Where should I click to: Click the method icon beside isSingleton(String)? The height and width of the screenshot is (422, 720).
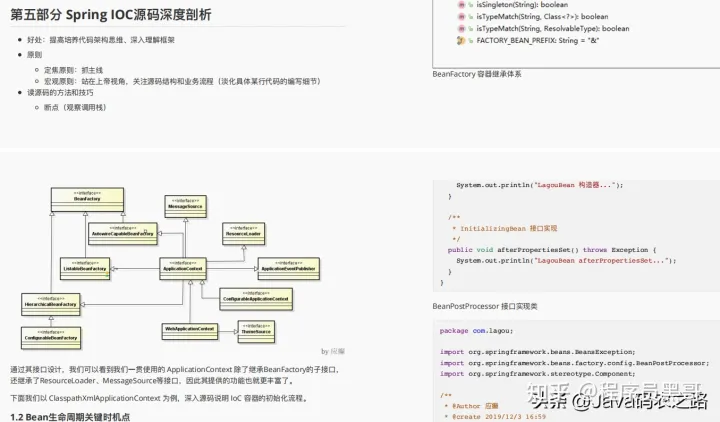point(461,5)
